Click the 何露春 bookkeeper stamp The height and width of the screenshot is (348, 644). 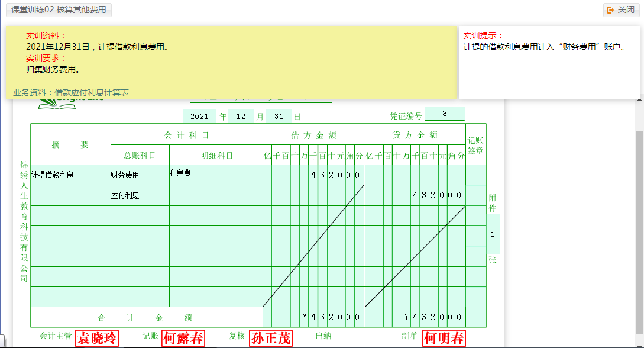coord(183,338)
